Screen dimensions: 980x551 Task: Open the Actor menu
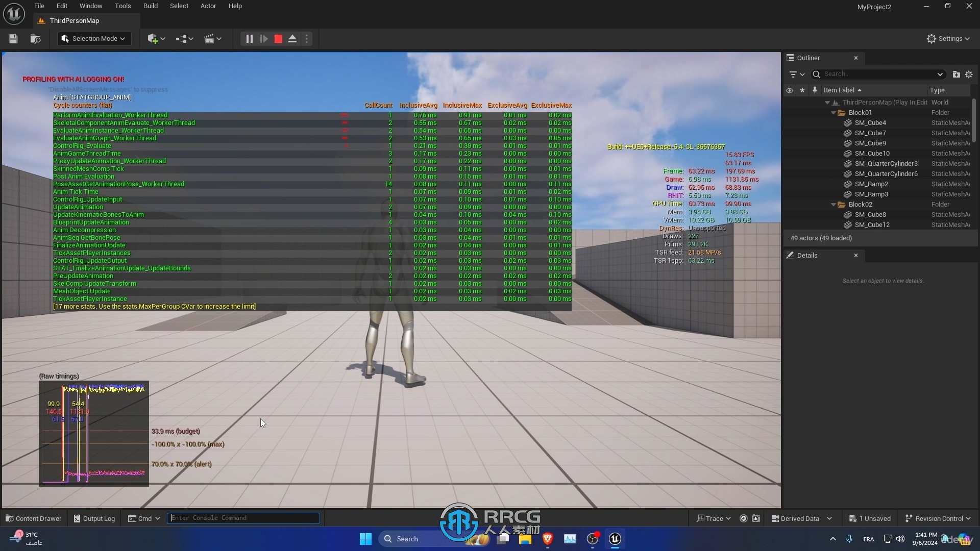[209, 6]
